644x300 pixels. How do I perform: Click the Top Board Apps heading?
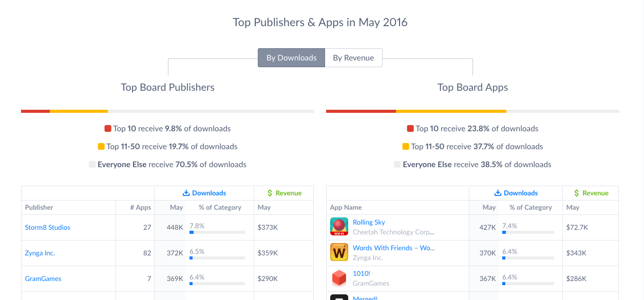click(x=472, y=87)
